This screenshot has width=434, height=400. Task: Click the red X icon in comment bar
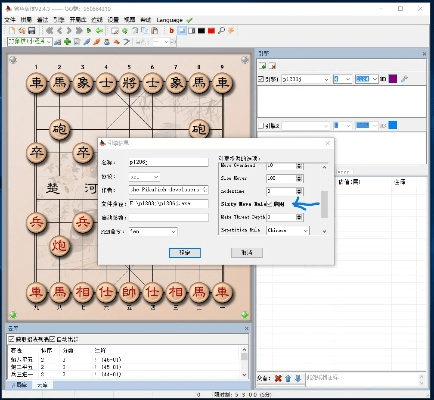point(278,378)
